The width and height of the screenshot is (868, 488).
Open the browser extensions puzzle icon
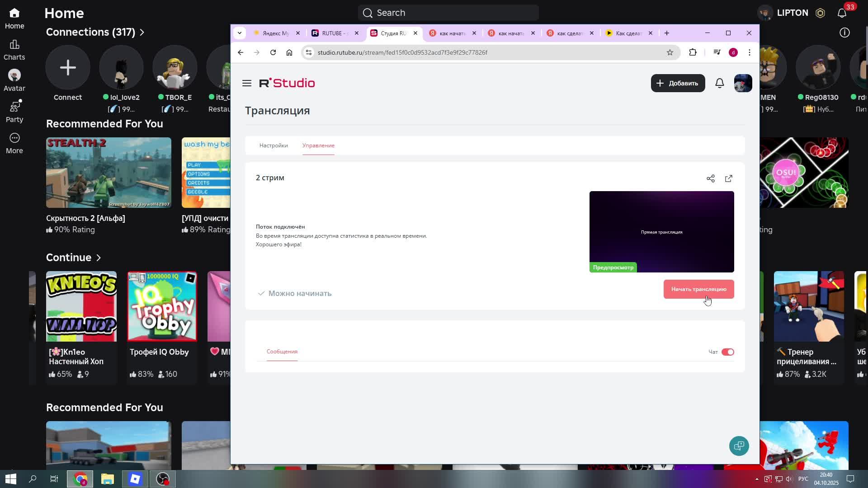693,52
